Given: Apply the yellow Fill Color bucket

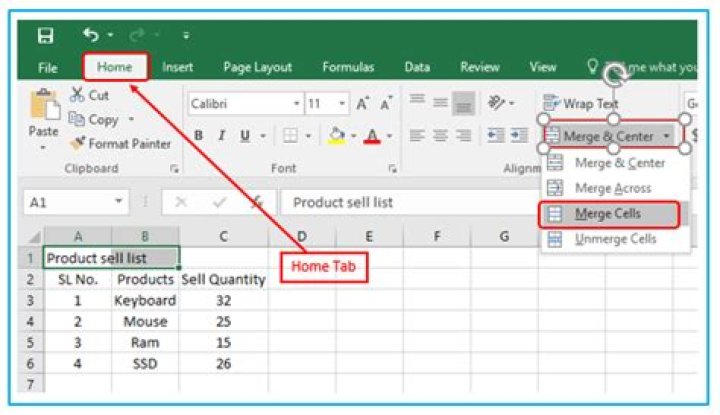Looking at the screenshot, I should click(x=337, y=136).
